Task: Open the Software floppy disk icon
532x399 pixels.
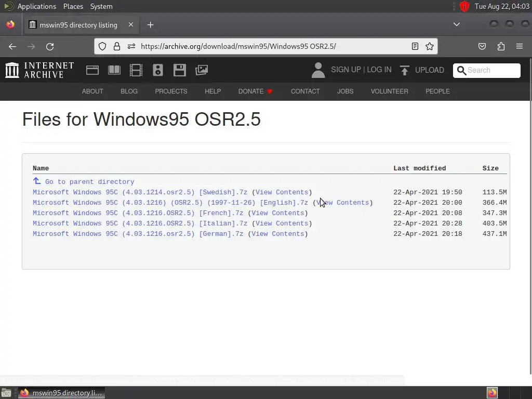Action: [x=179, y=70]
